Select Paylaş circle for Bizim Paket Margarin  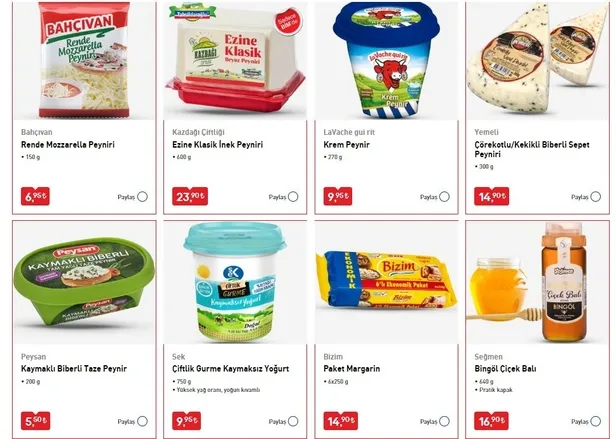[444, 421]
